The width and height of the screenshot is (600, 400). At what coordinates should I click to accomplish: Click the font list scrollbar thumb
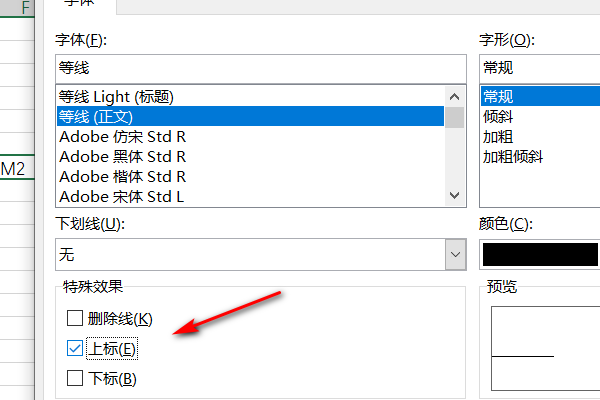(455, 118)
